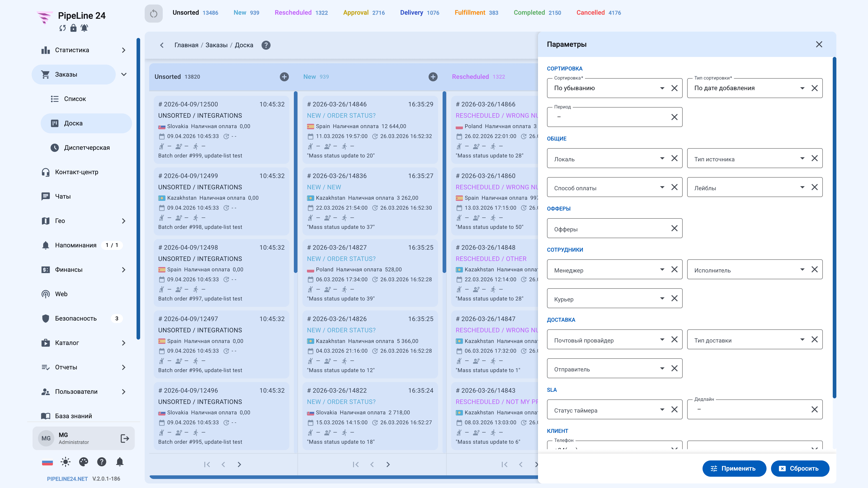
Task: Click the notifications bell in the bottom bar
Action: pos(120,462)
